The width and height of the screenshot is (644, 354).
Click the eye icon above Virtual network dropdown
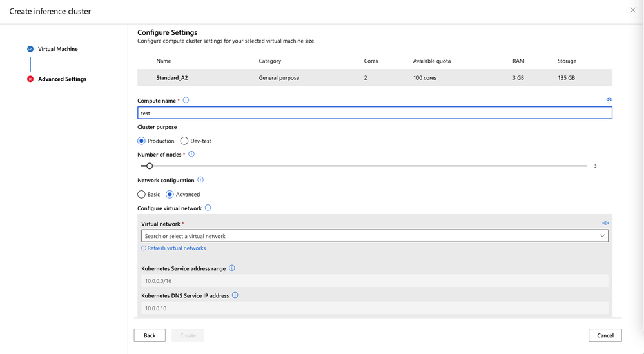point(605,223)
